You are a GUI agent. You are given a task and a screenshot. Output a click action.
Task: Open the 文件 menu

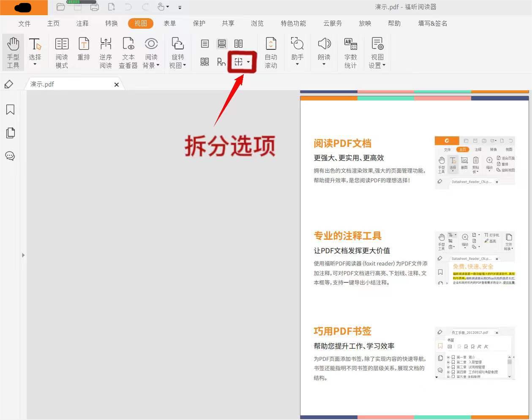(x=24, y=24)
